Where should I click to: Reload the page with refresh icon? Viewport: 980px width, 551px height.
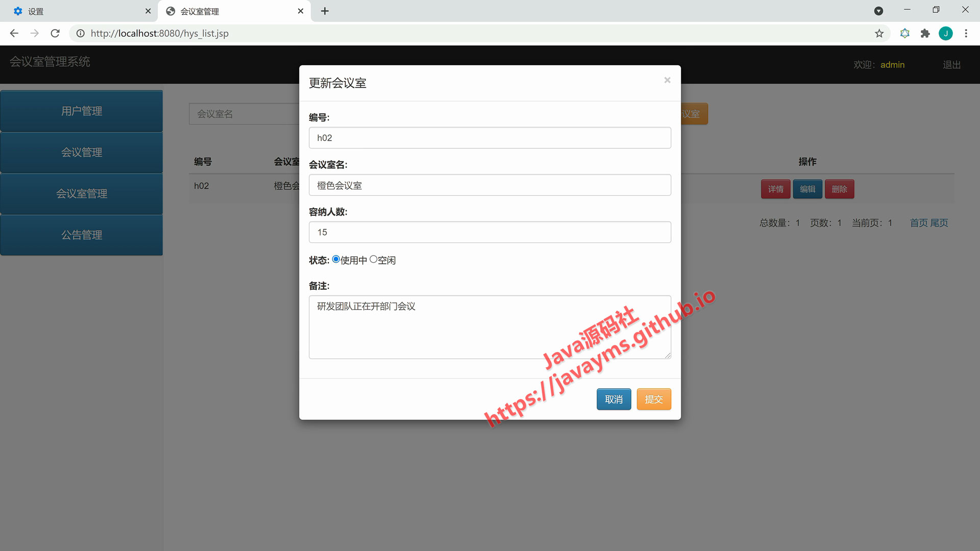(x=55, y=33)
